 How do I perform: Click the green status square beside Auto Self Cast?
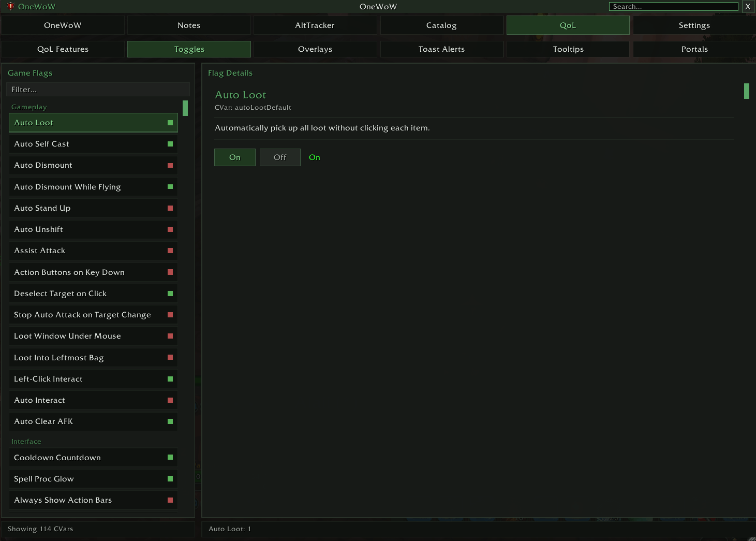170,144
